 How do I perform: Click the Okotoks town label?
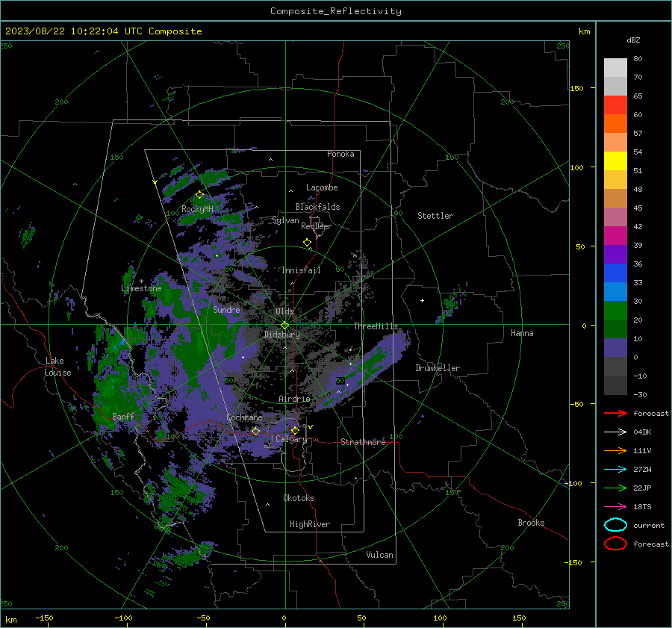(299, 498)
